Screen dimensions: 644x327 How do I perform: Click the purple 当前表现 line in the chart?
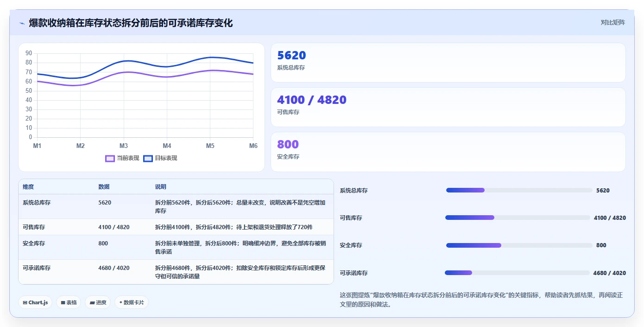click(x=167, y=77)
